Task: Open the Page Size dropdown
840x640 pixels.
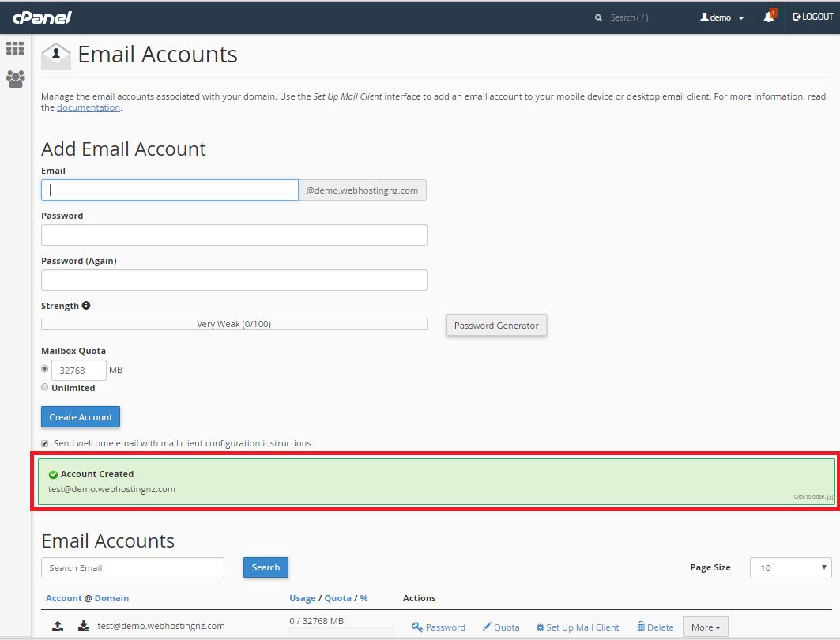Action: click(x=790, y=567)
